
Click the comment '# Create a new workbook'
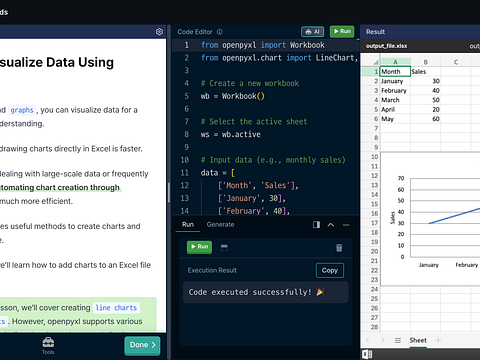(x=250, y=83)
